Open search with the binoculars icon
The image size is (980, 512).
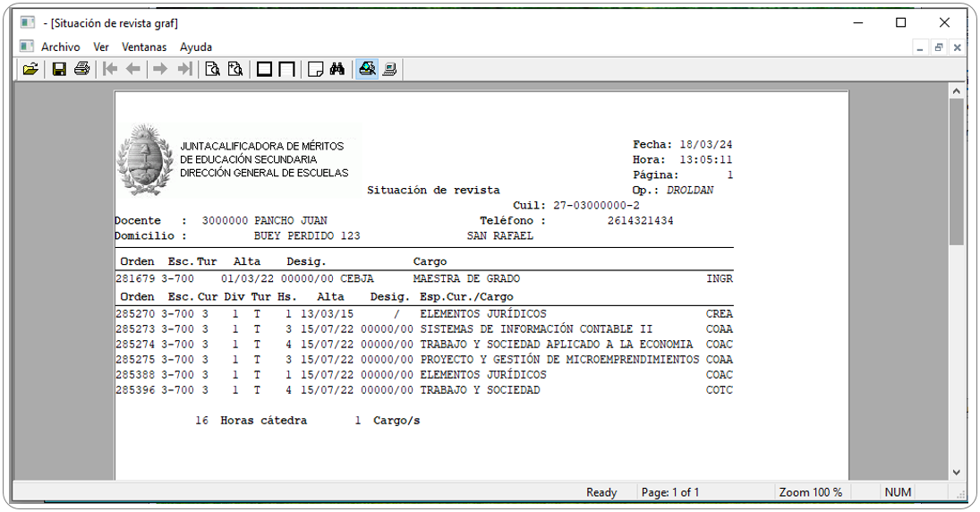pyautogui.click(x=337, y=69)
